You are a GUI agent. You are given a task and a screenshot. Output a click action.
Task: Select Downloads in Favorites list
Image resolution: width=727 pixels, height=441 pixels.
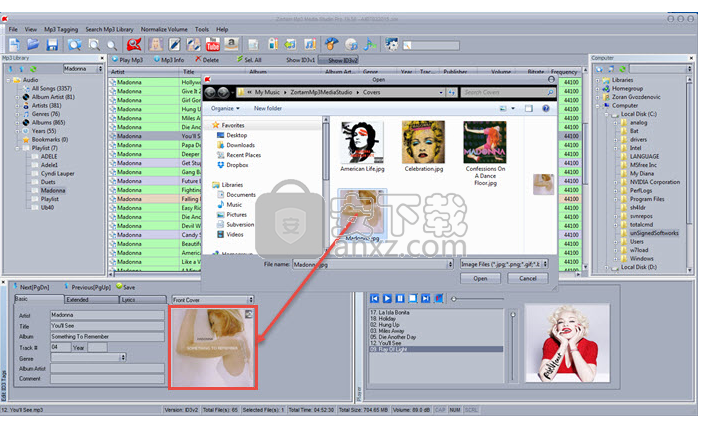click(240, 145)
